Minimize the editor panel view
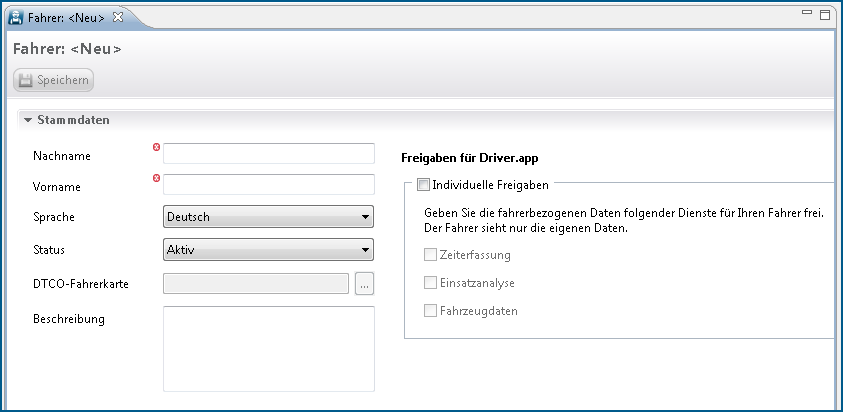843x412 pixels. pos(807,15)
